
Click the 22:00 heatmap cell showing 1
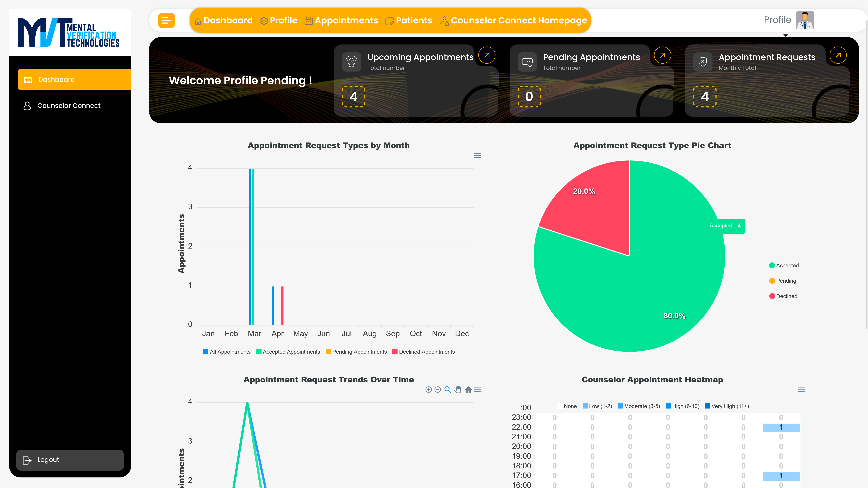click(781, 428)
